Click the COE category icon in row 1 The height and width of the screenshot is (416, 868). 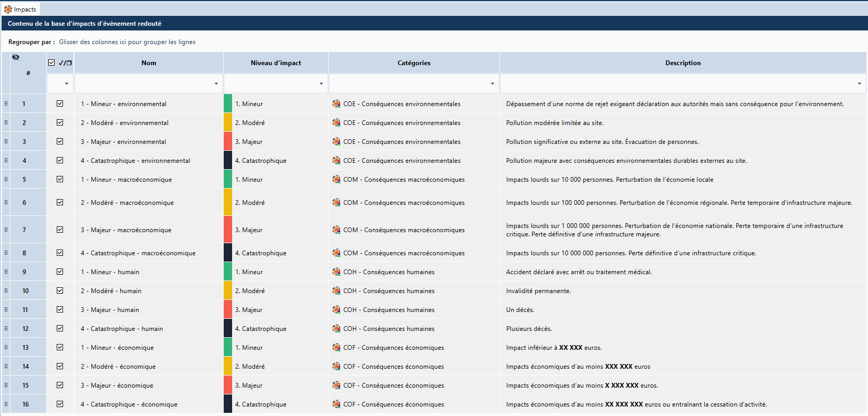[x=336, y=103]
